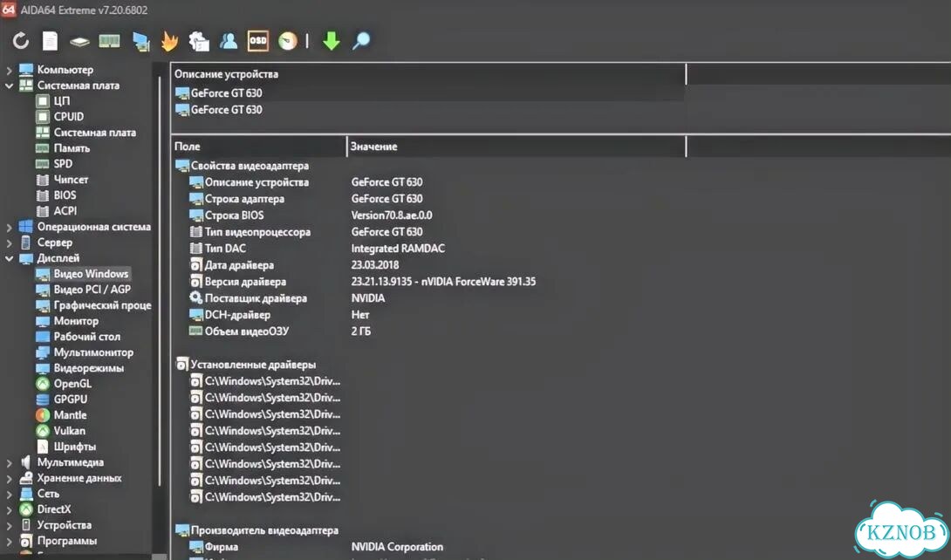Screen dimensions: 951x560
Task: Select second GeForce GT 630 device
Action: point(429,110)
